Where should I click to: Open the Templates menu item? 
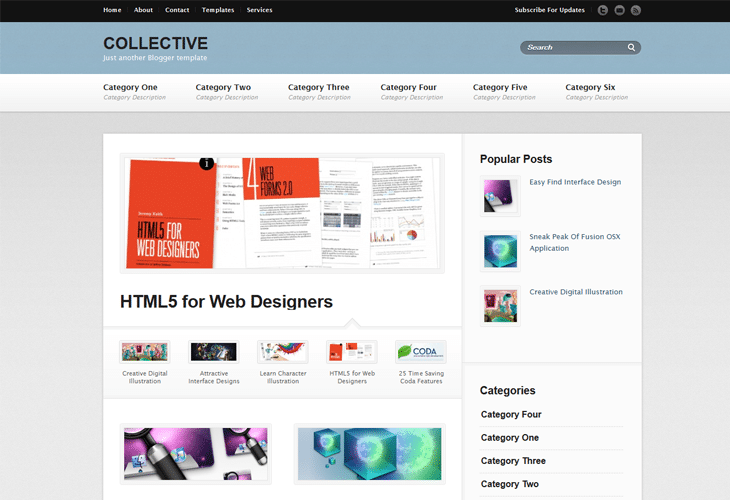[x=218, y=10]
